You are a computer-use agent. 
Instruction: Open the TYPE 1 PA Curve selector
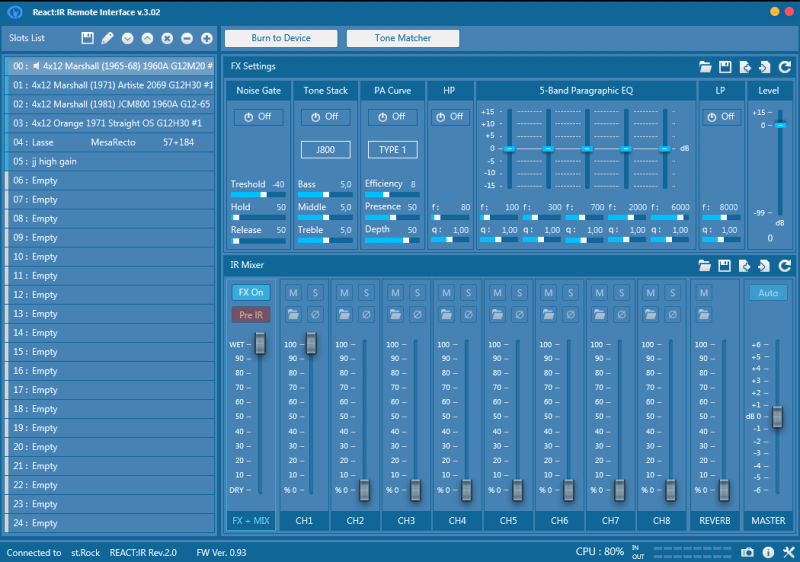392,150
